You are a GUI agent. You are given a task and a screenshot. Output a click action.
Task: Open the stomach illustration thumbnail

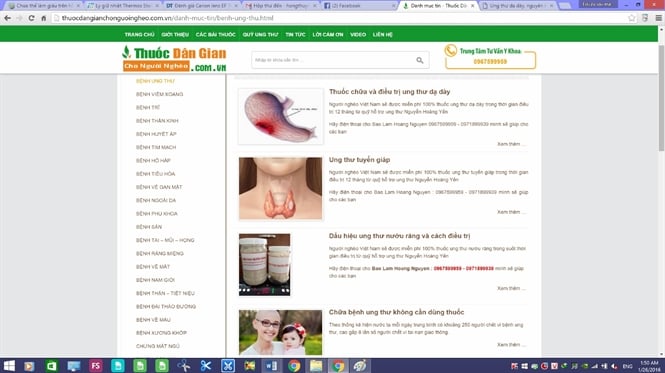pyautogui.click(x=280, y=116)
